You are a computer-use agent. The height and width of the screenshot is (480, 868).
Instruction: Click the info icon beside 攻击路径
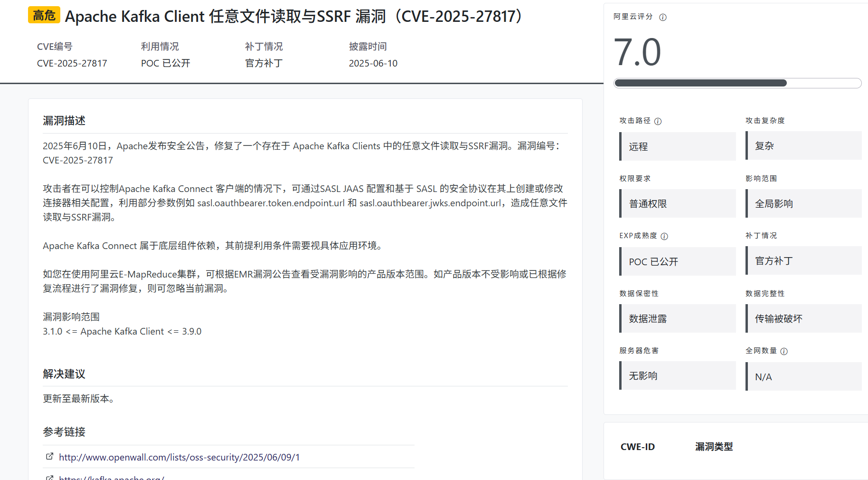click(x=658, y=121)
